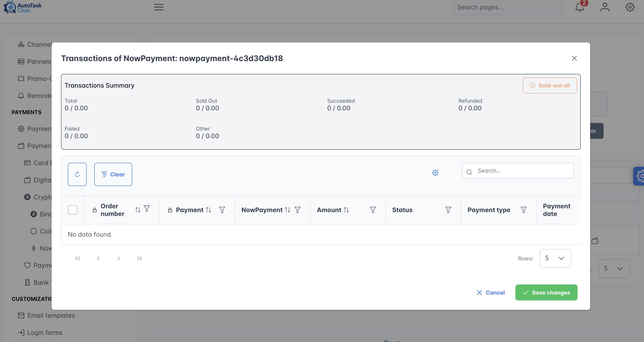644x342 pixels.
Task: Open the Card payments sidebar item
Action: click(x=38, y=163)
